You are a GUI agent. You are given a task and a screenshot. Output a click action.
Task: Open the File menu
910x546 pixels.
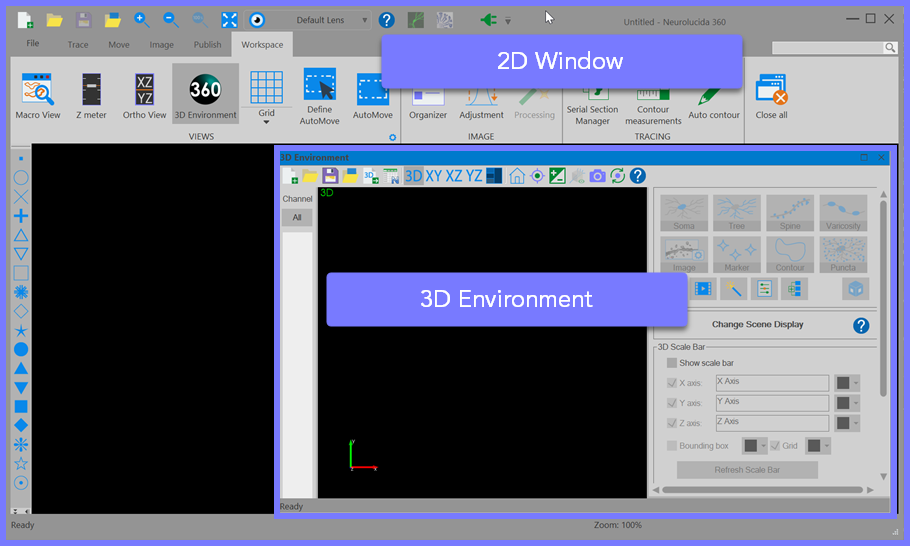click(32, 44)
